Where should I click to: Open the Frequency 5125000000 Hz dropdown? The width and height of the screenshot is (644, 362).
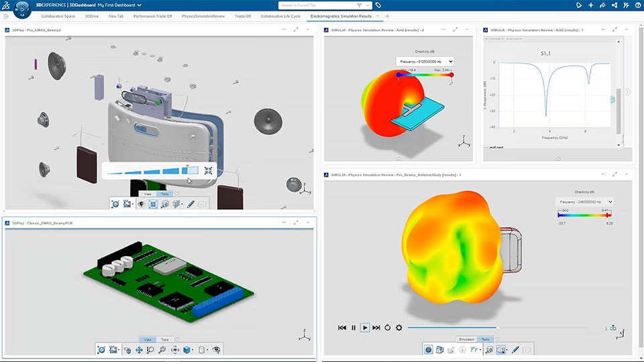click(x=425, y=62)
